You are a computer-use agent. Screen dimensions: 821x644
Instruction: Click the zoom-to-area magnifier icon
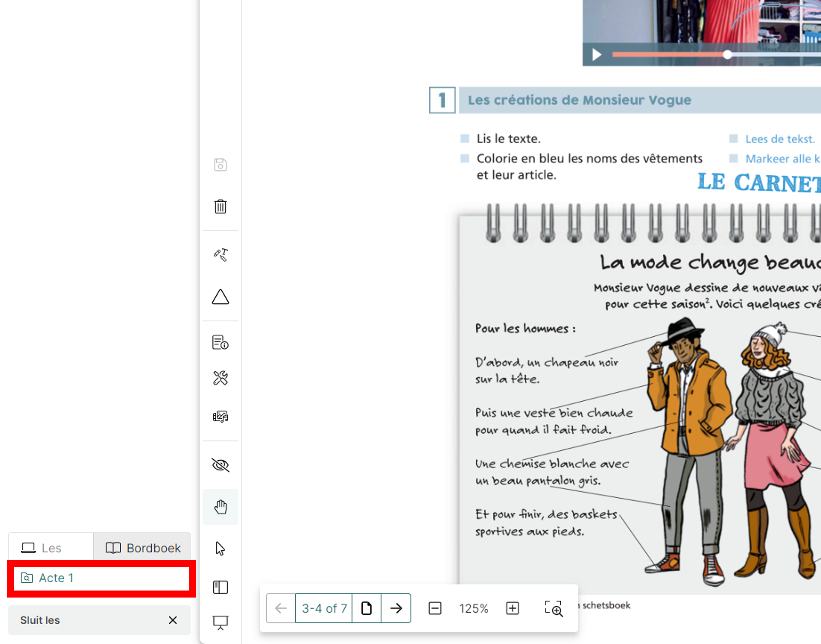(x=554, y=608)
